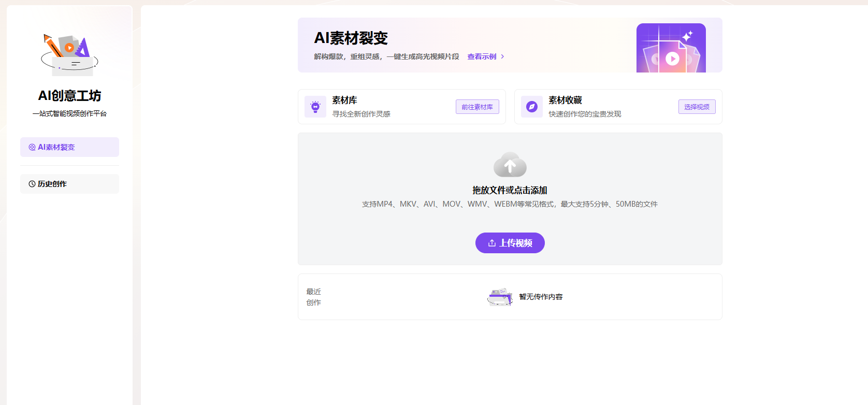Select the AI素材裂变 sidebar menu item
Screen dimensions: 868x405
[69, 147]
